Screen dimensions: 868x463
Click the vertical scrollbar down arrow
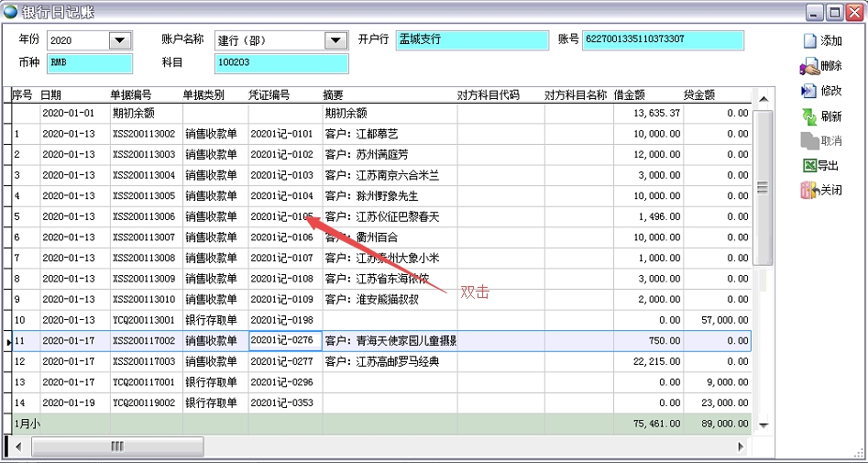coord(760,425)
